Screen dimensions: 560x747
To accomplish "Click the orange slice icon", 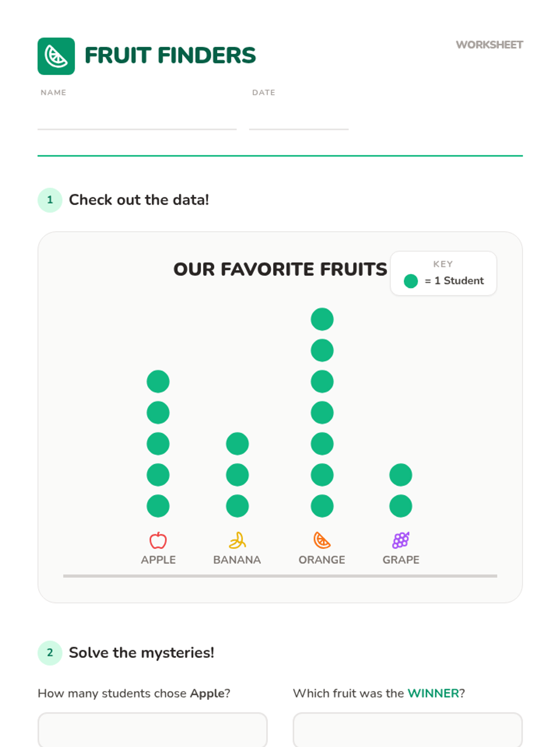I will [322, 540].
